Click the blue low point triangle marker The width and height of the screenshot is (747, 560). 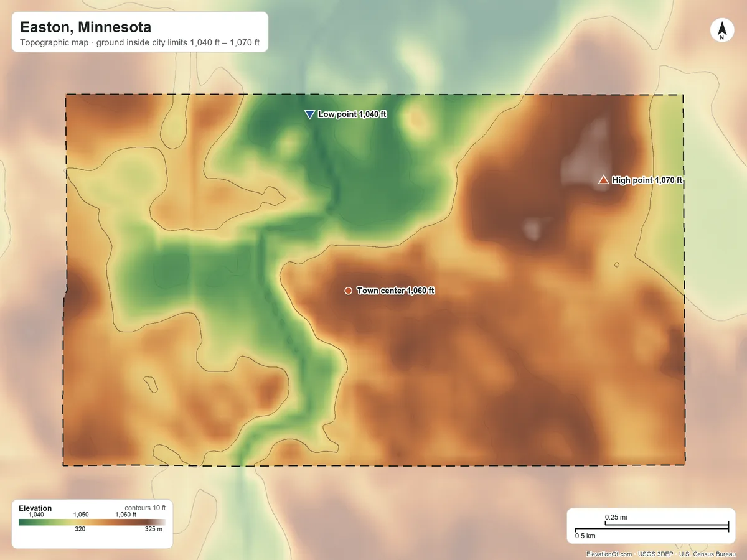(x=309, y=114)
